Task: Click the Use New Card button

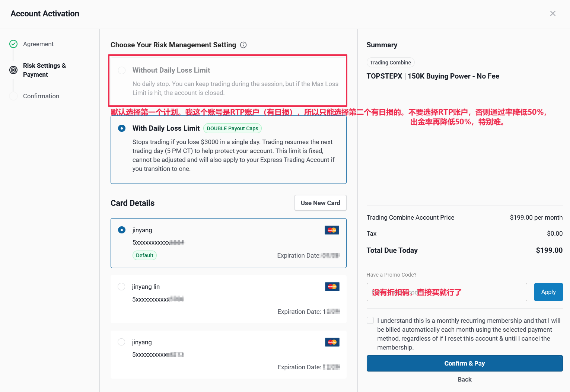Action: pos(321,203)
